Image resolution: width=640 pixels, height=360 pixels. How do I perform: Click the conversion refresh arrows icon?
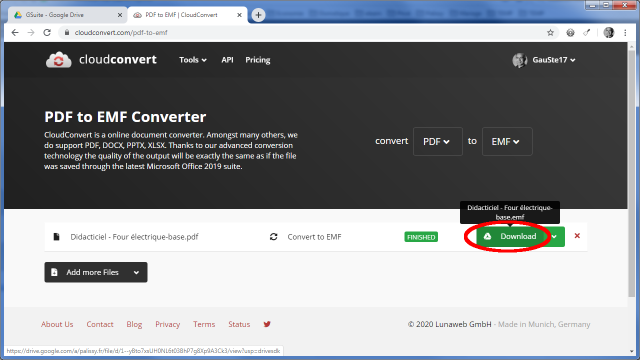pos(273,237)
